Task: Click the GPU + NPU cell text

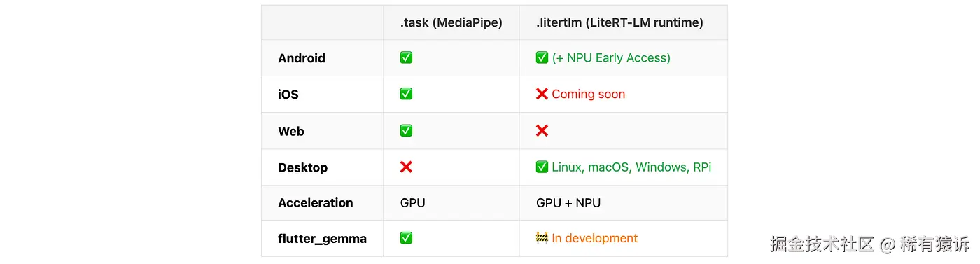Action: point(568,203)
